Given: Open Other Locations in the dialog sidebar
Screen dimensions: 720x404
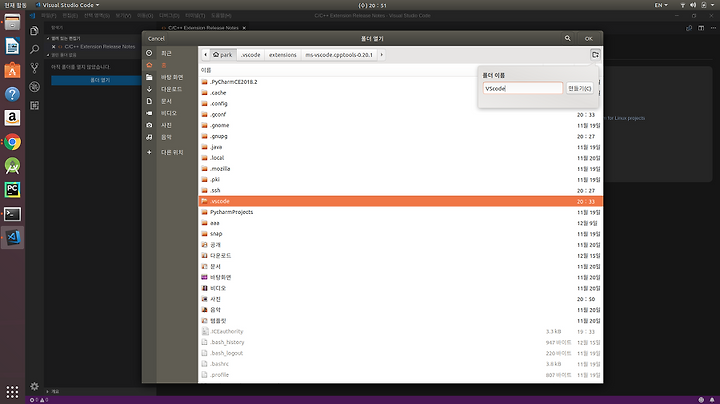Looking at the screenshot, I should click(172, 152).
